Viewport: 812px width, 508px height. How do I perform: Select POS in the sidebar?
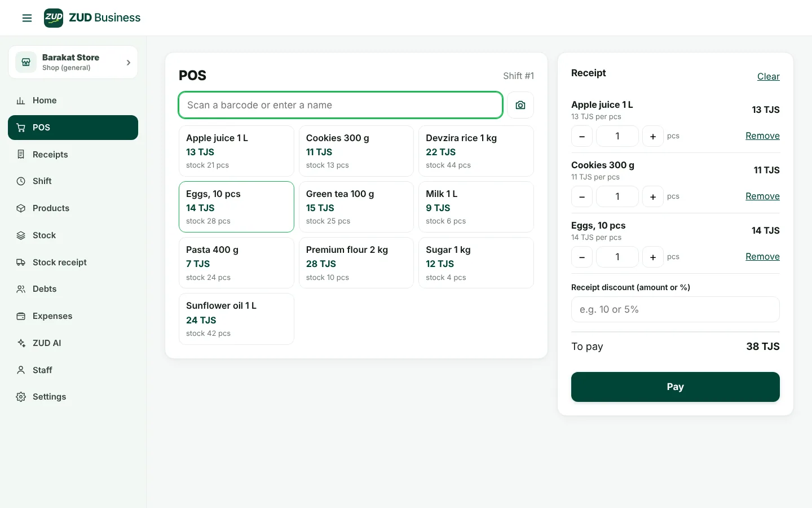[x=73, y=128]
